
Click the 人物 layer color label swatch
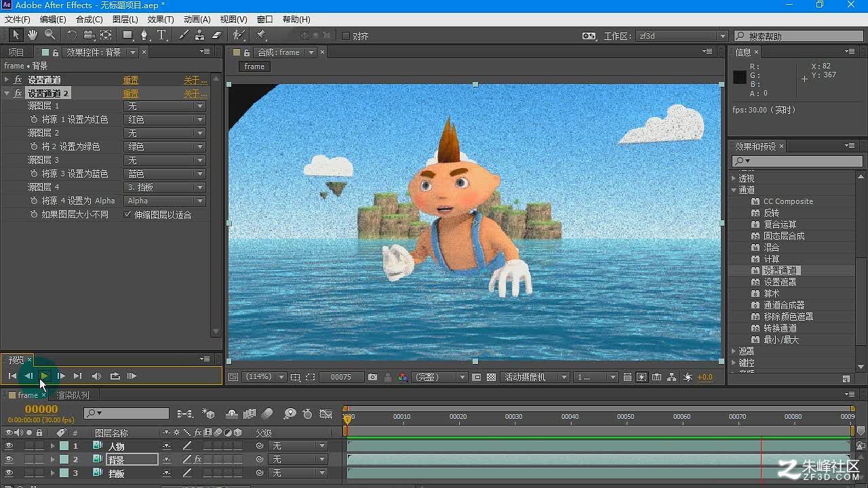[x=64, y=446]
